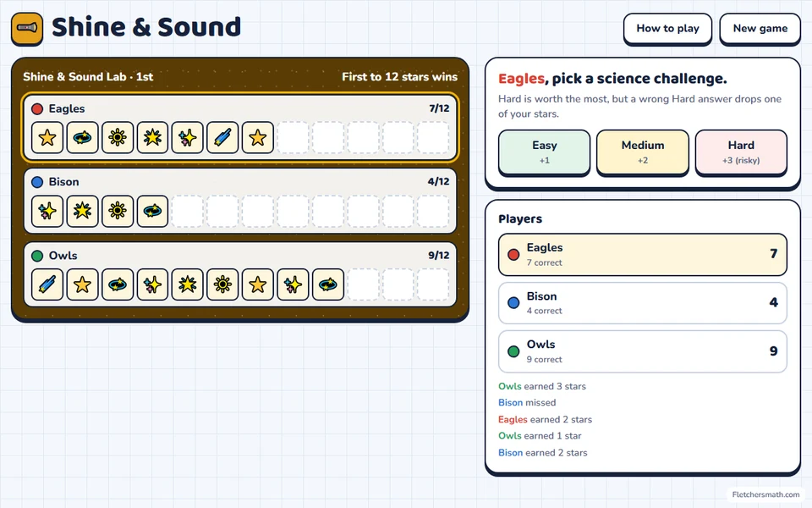Click the "Eagles, pick a science challenge." heading

[x=612, y=78]
